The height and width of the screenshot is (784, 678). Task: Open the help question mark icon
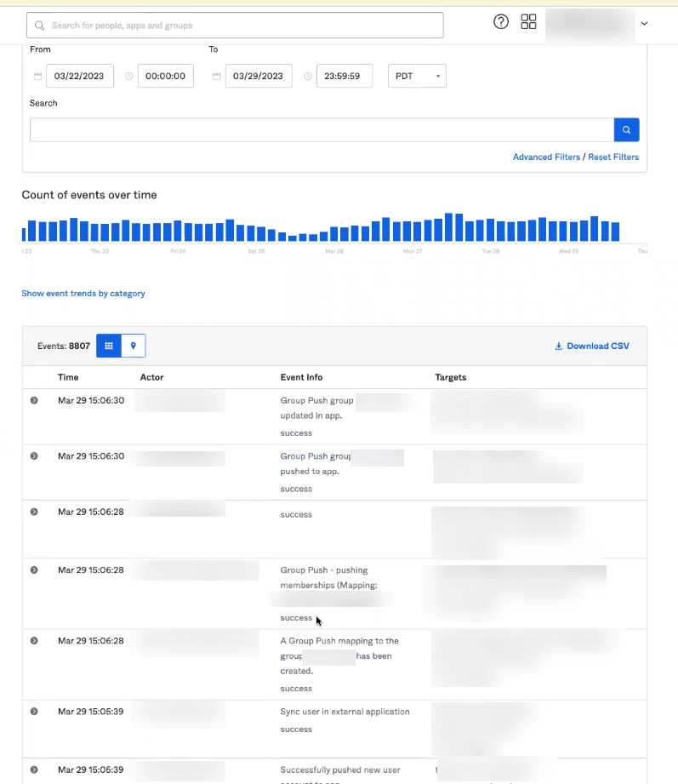[x=501, y=22]
